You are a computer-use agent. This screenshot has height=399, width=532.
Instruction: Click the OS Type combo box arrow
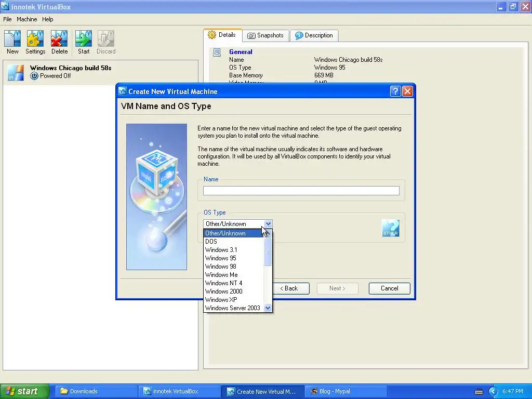(268, 223)
